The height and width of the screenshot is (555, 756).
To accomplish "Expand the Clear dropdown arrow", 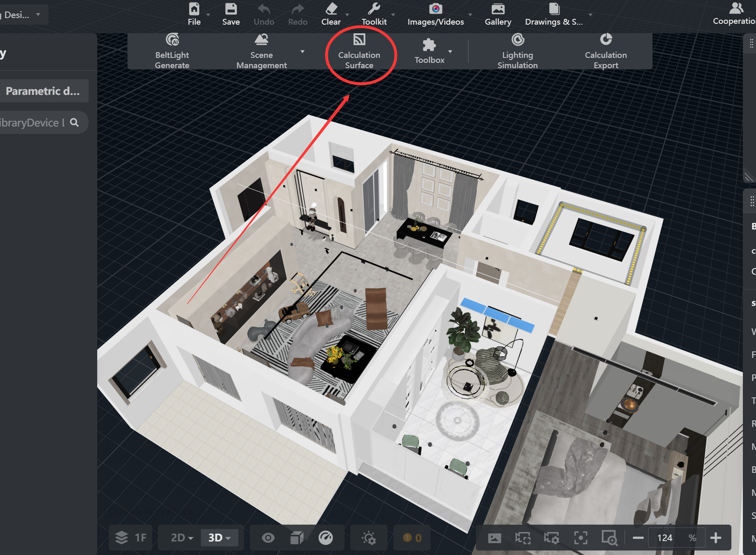I will [347, 15].
